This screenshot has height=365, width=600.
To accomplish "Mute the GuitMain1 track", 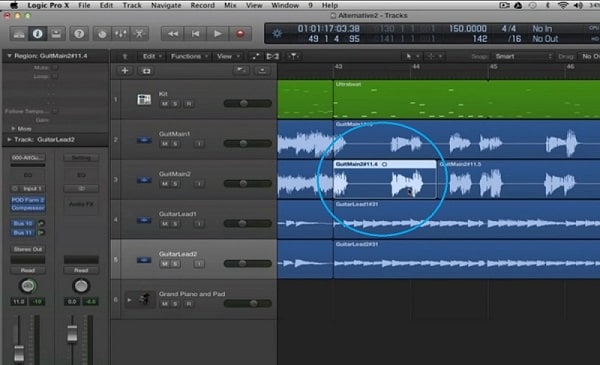I will click(x=165, y=144).
